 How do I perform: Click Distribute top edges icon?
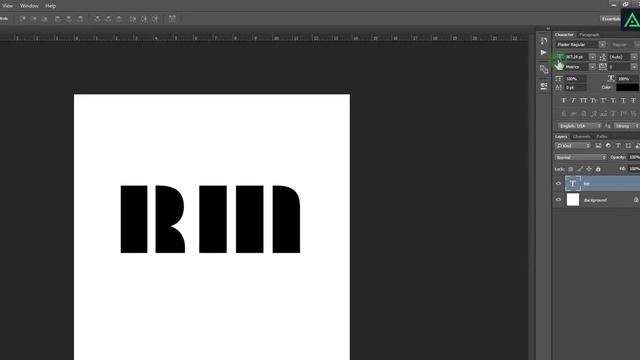[x=97, y=19]
